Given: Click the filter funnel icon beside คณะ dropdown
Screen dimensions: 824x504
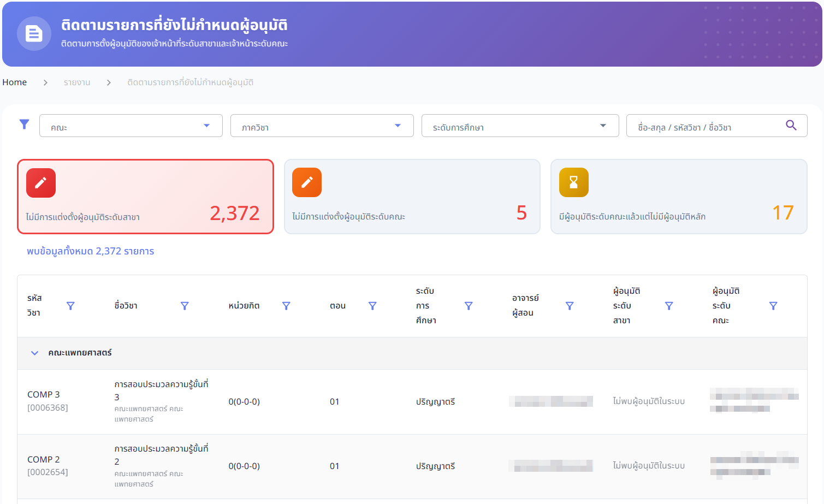Looking at the screenshot, I should [x=24, y=124].
